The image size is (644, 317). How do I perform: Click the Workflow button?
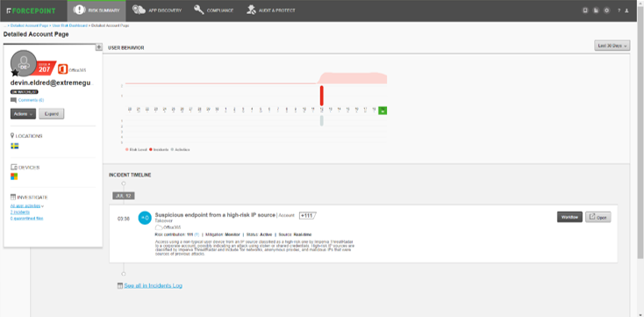(x=569, y=217)
